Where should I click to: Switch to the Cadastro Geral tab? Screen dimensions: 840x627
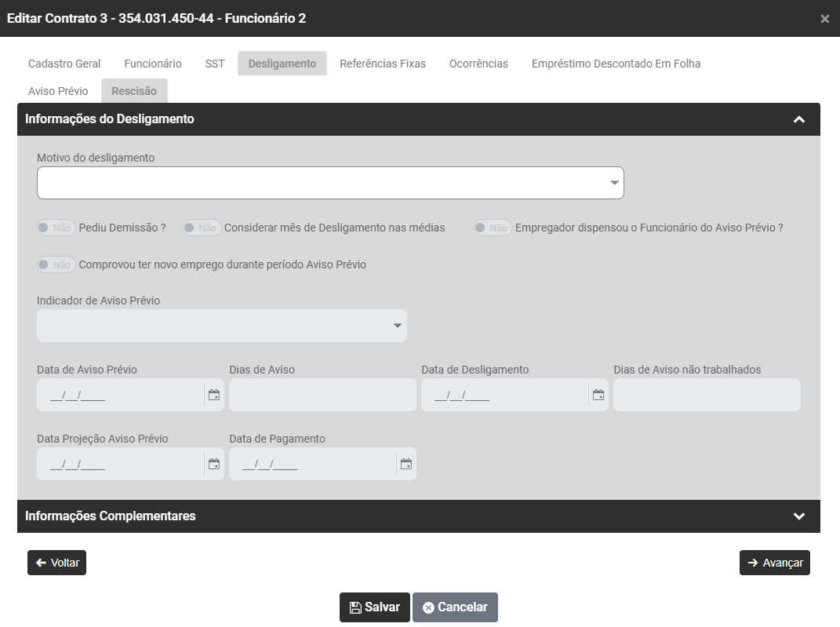click(x=64, y=64)
